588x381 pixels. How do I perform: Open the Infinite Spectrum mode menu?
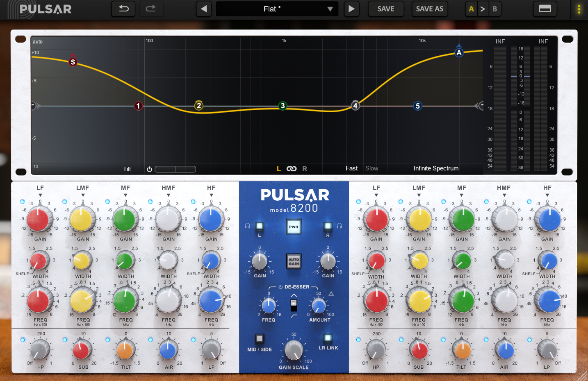coord(436,168)
